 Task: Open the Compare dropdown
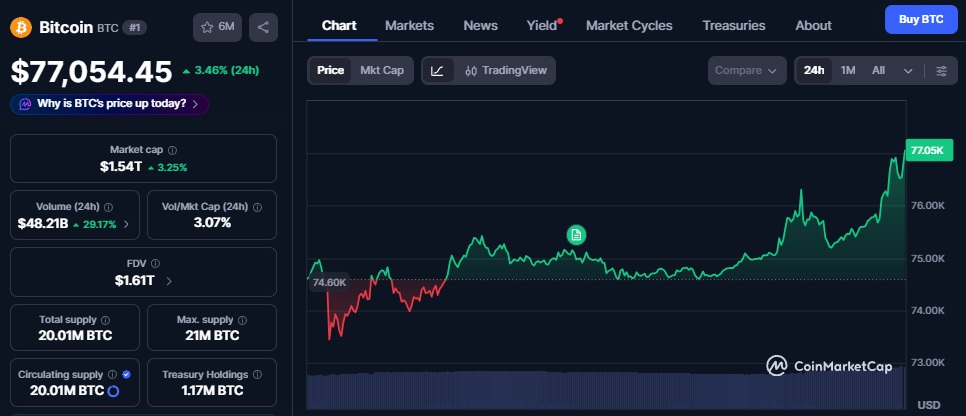[x=747, y=70]
